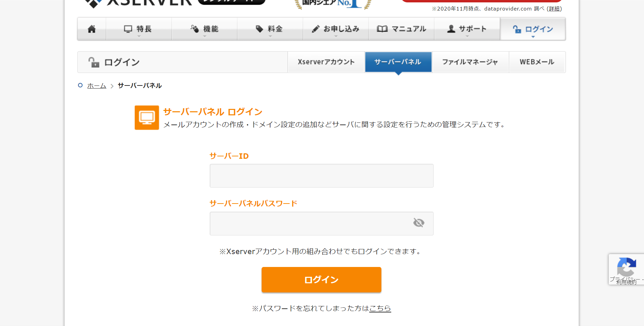Select the サーバーパネル login tab
This screenshot has height=326, width=644.
[x=398, y=62]
